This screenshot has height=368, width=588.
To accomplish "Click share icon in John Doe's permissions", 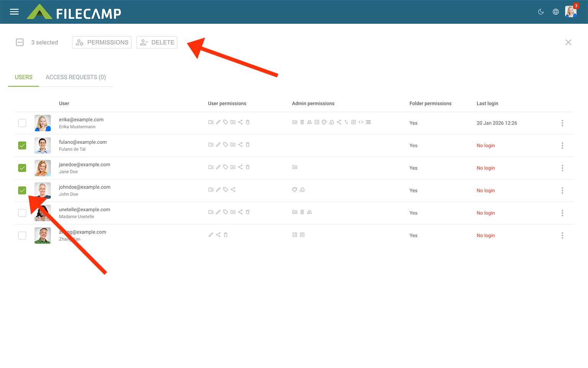I will click(233, 190).
